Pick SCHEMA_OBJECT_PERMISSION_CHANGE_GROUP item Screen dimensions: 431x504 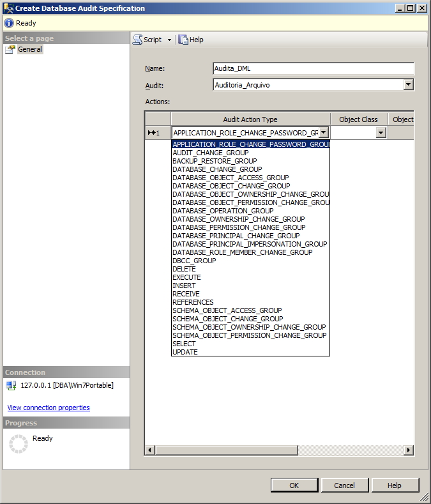coord(251,336)
